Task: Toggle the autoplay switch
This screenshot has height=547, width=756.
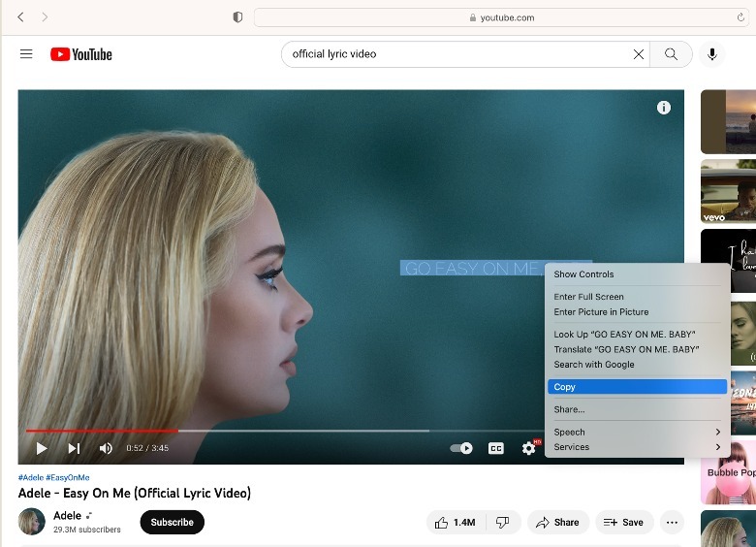Action: 461,449
